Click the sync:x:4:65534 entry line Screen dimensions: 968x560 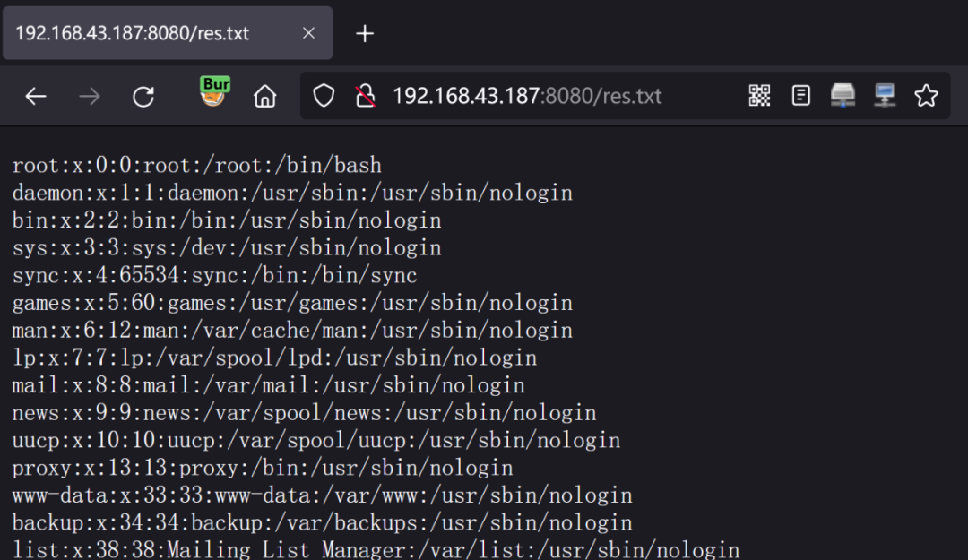pos(215,275)
